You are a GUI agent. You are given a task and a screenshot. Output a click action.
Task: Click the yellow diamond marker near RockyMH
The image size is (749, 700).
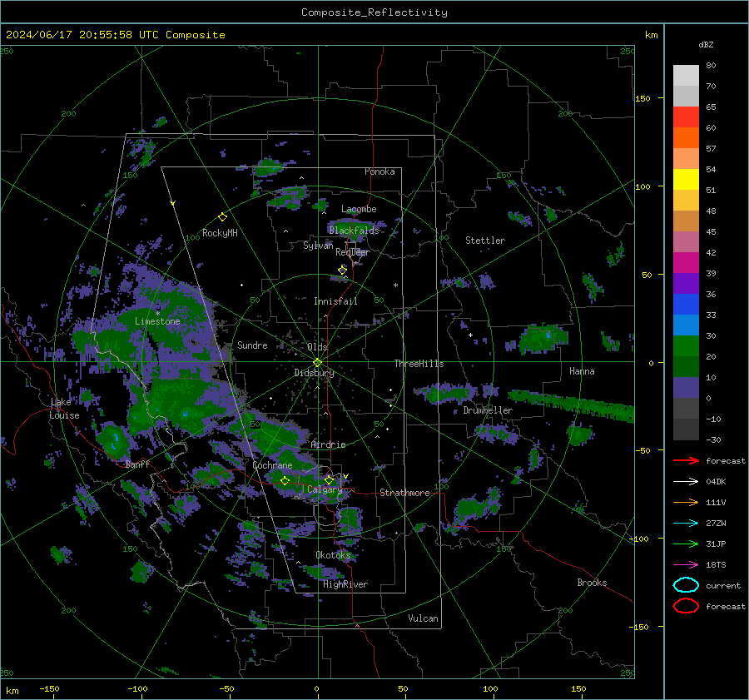click(222, 217)
